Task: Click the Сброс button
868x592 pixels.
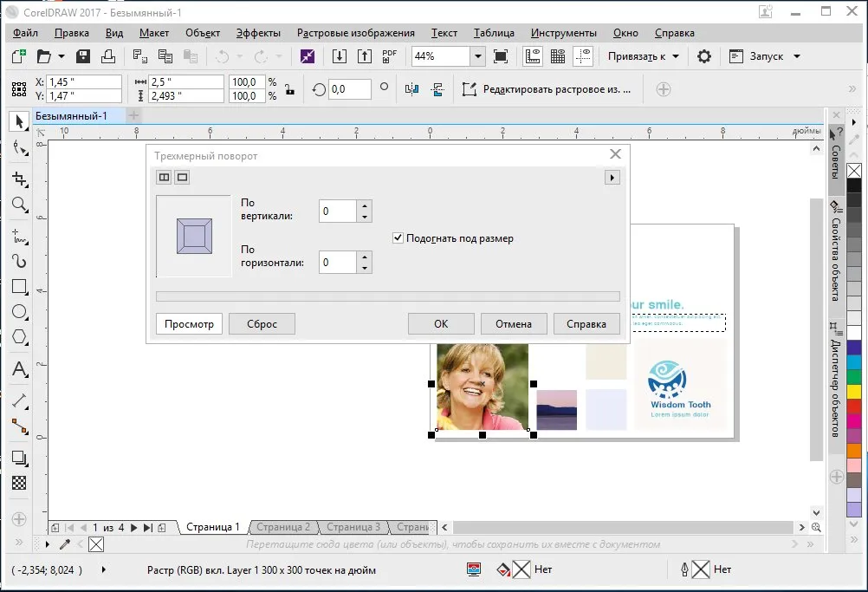Action: point(262,324)
